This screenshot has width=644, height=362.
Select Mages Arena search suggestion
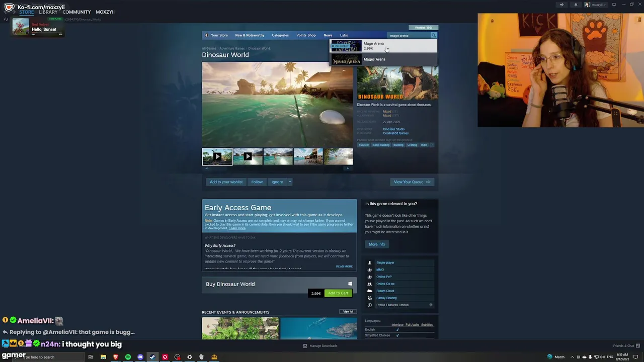click(383, 59)
